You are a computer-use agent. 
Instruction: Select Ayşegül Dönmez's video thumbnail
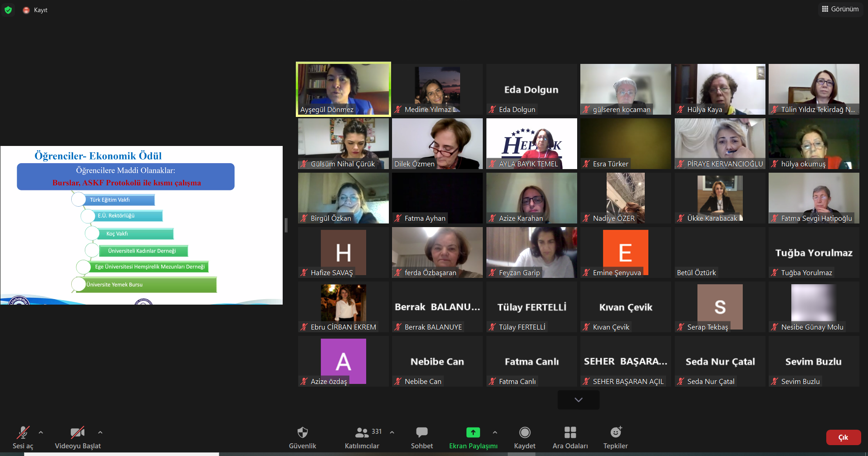343,89
